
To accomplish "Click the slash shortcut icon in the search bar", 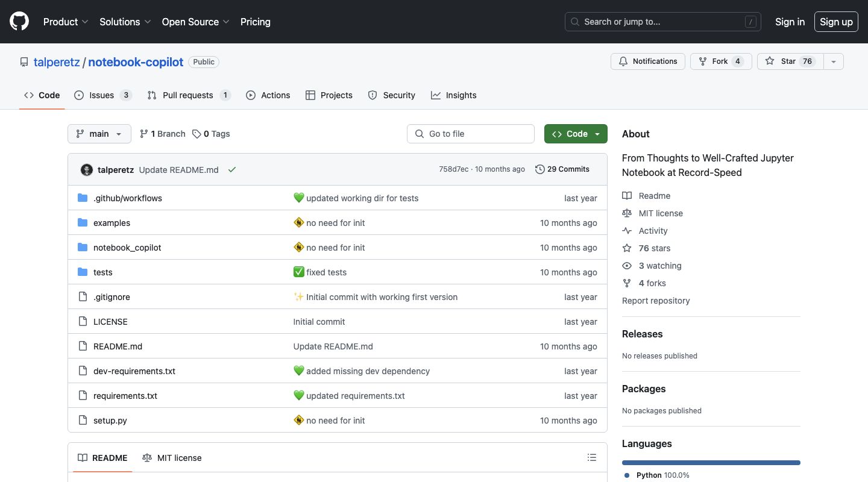I will point(750,22).
